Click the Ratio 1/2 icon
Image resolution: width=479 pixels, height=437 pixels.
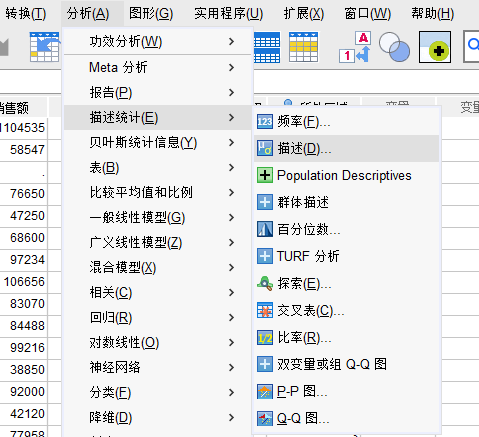pyautogui.click(x=265, y=338)
